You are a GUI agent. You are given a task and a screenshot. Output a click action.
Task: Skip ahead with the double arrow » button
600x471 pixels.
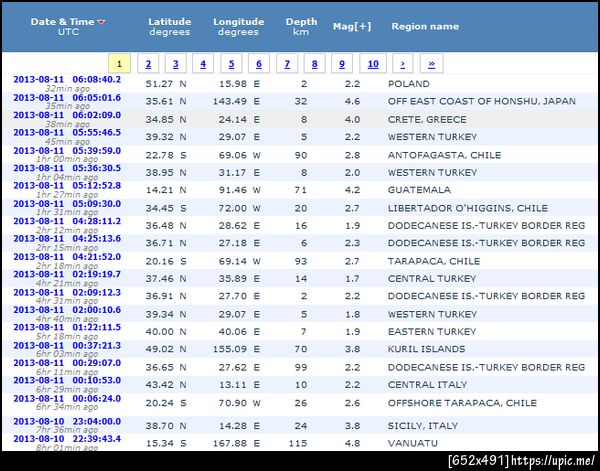(x=432, y=64)
